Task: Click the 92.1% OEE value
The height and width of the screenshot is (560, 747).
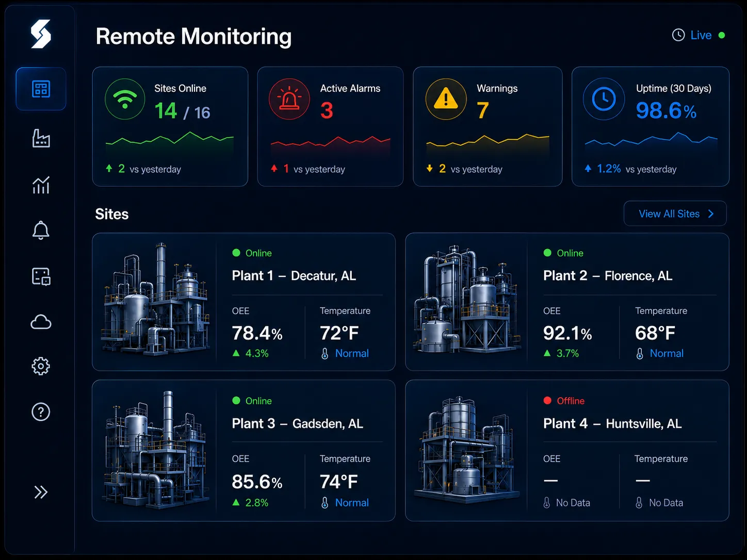Action: pyautogui.click(x=567, y=333)
